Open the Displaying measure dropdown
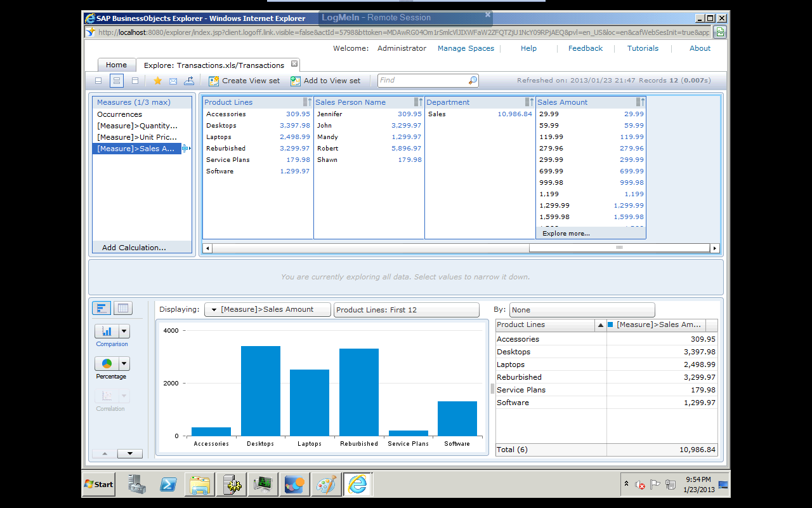Screen dimensions: 812x508 (268, 309)
